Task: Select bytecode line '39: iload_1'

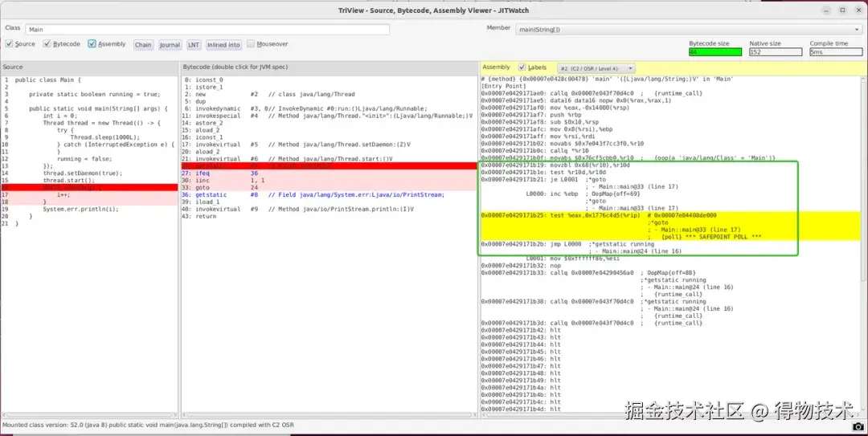Action: click(x=202, y=202)
